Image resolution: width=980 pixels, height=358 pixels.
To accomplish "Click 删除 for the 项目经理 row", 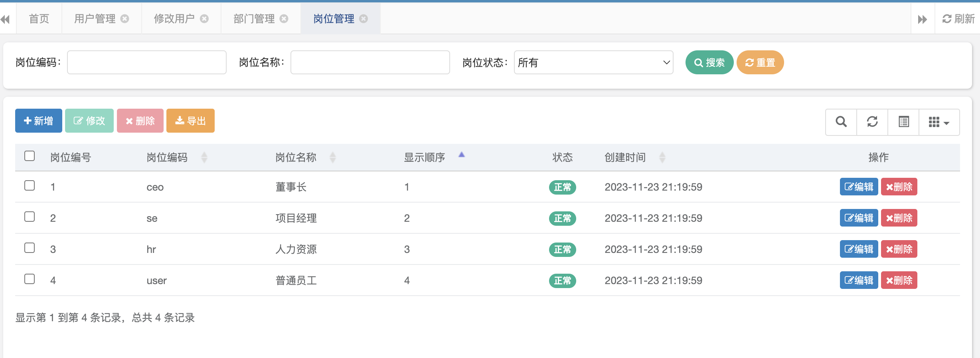I will (x=899, y=218).
